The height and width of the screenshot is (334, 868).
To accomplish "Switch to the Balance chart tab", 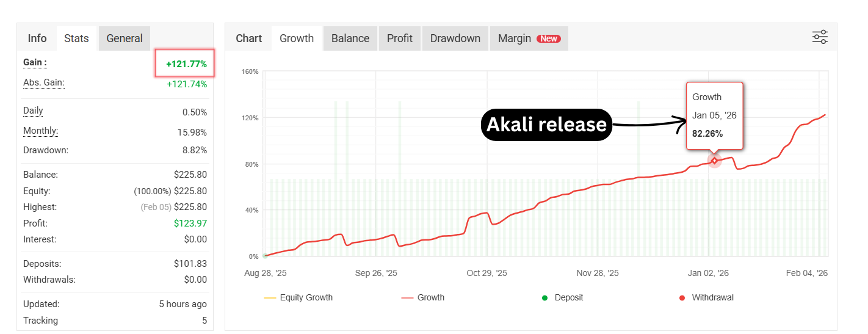I will tap(350, 38).
